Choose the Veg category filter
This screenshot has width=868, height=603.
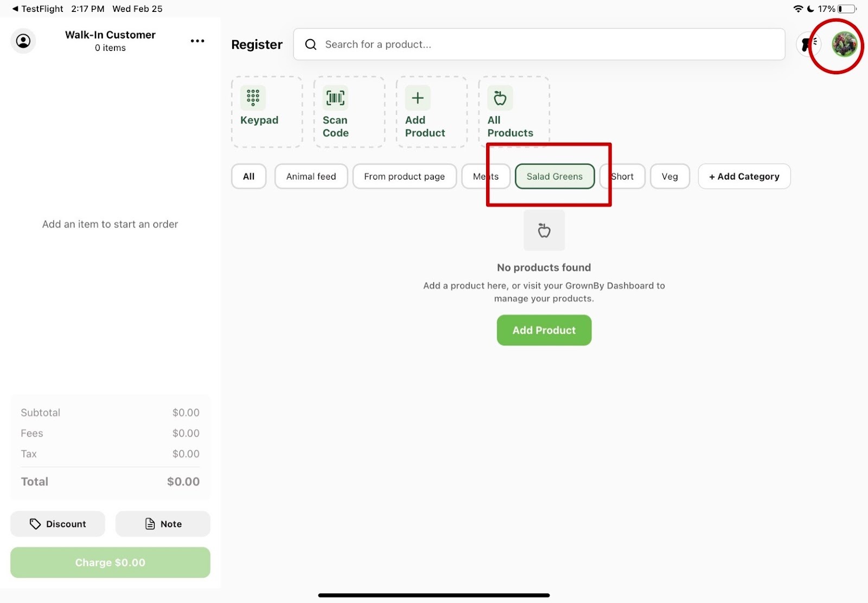point(669,176)
